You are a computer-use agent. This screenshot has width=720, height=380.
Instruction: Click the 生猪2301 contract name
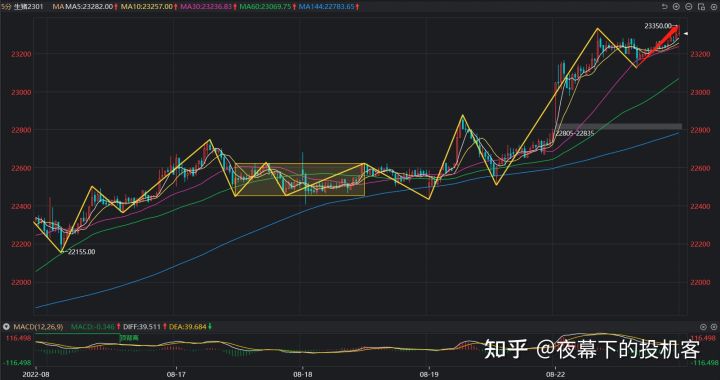[x=28, y=7]
